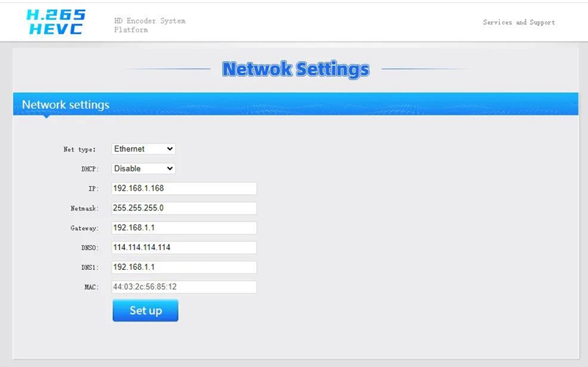The height and width of the screenshot is (367, 588).
Task: Click the "Net type:" label text
Action: pyautogui.click(x=79, y=149)
